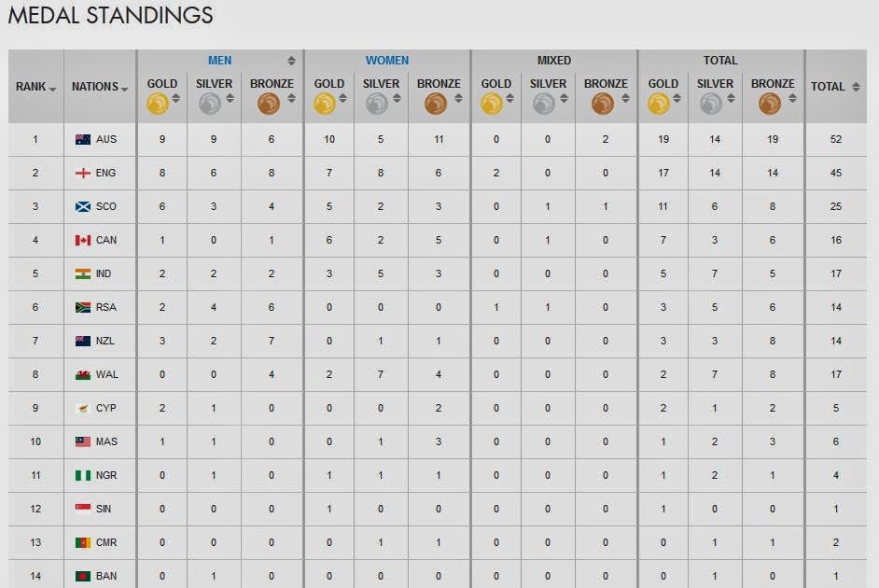Screen dimensions: 879x588
Task: Click the Australia flag icon
Action: (83, 140)
